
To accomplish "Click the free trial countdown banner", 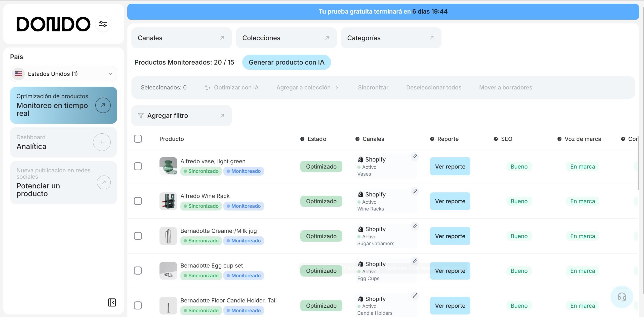I will coord(383,12).
